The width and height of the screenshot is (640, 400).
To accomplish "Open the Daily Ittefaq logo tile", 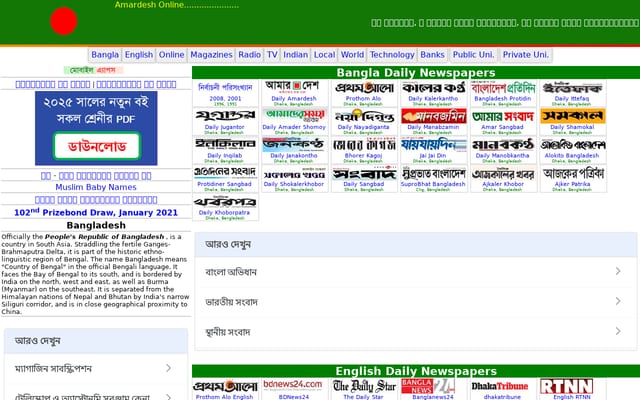I will (572, 87).
